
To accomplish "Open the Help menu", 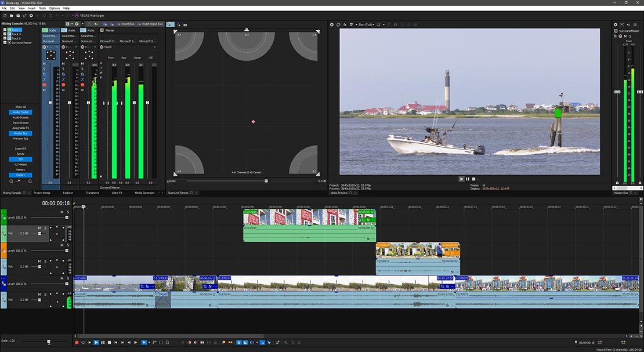I will click(66, 8).
